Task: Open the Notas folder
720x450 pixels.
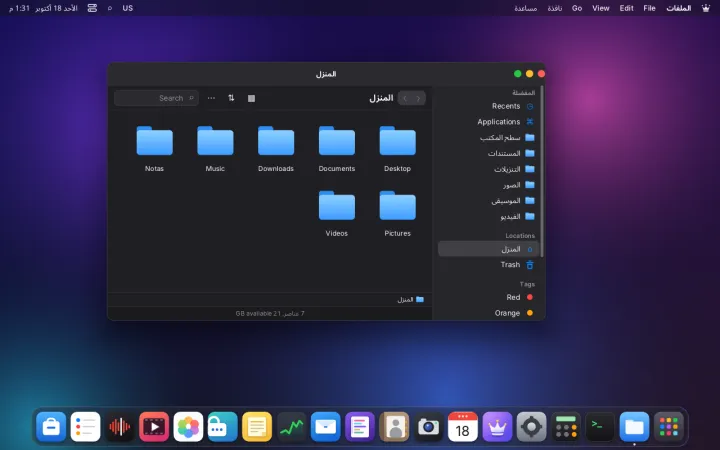Action: [x=154, y=149]
